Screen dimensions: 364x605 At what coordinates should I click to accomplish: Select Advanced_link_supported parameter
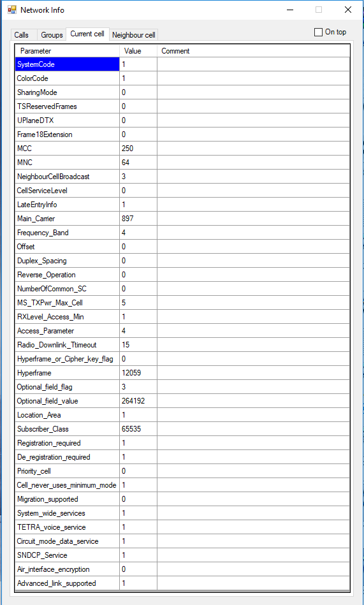tap(67, 583)
